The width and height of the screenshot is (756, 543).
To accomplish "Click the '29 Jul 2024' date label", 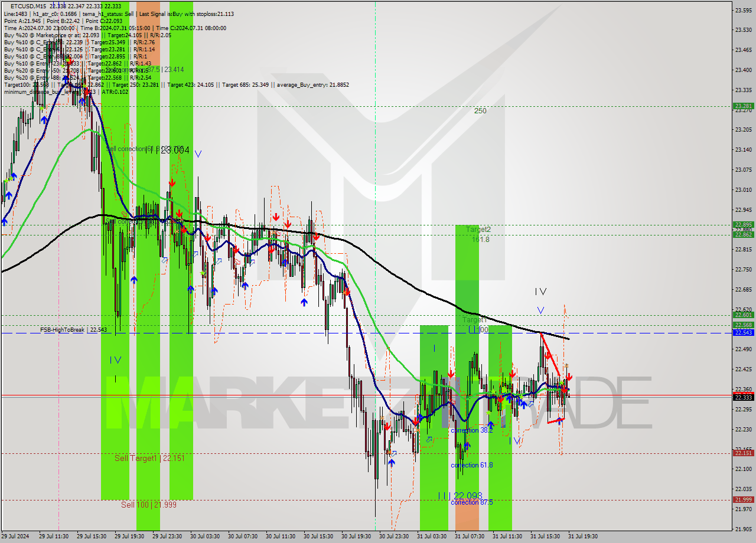I will [14, 537].
